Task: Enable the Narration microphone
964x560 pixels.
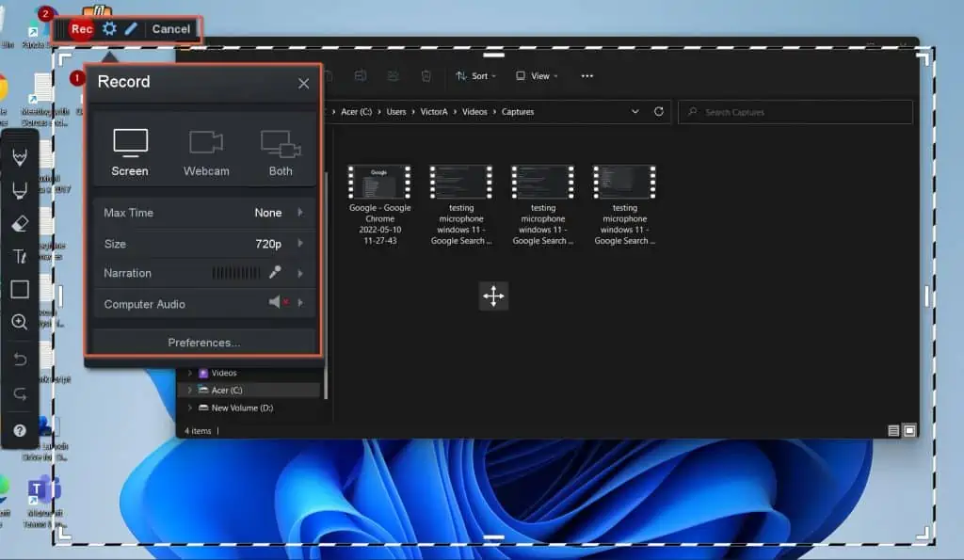Action: click(276, 273)
